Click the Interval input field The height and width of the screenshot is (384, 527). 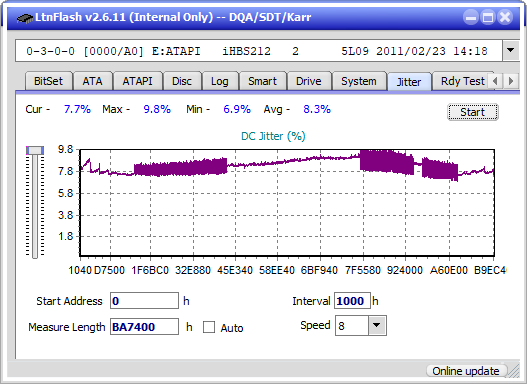(352, 300)
